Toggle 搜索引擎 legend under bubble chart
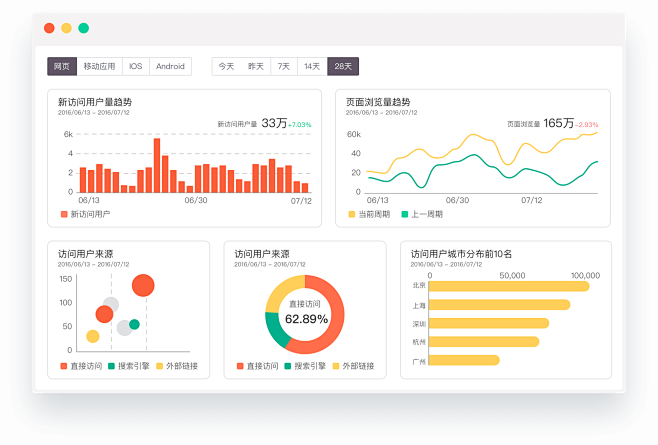This screenshot has width=658, height=445. (x=129, y=366)
